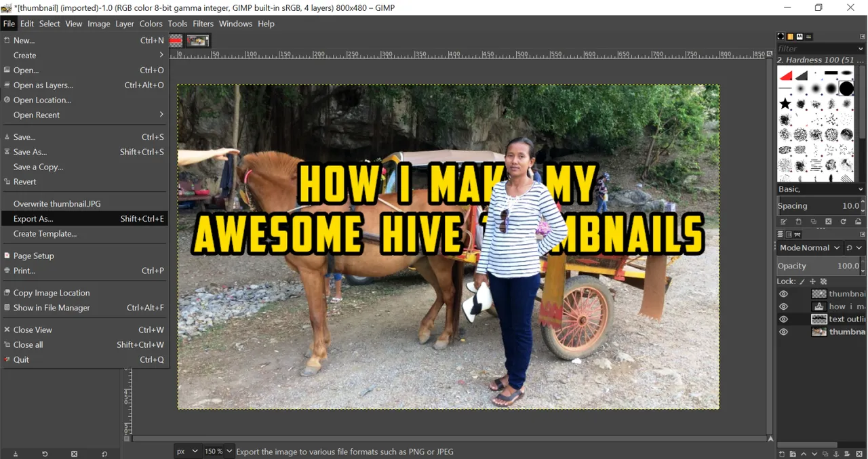The height and width of the screenshot is (459, 868).
Task: Open the Brushes tab icon
Action: [x=781, y=37]
